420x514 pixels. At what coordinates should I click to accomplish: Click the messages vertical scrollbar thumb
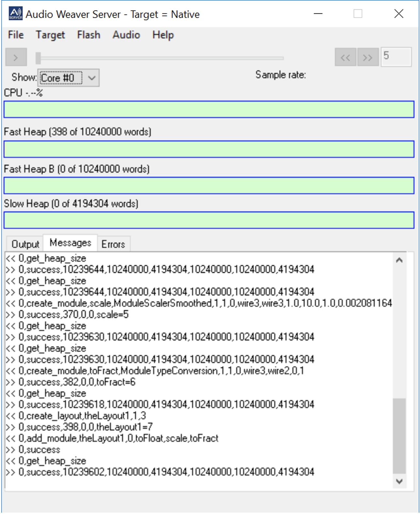[399, 435]
